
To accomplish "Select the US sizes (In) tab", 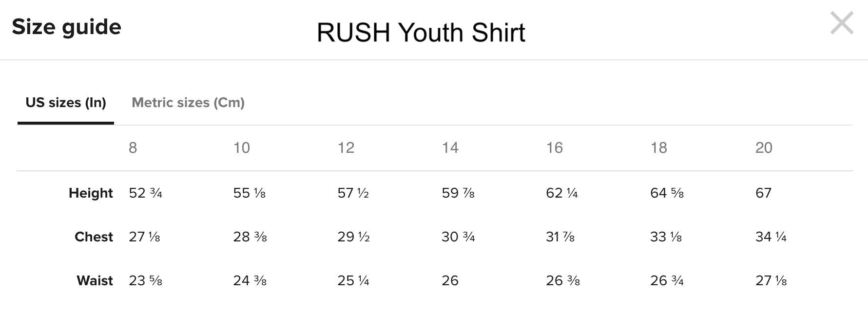I will point(66,103).
